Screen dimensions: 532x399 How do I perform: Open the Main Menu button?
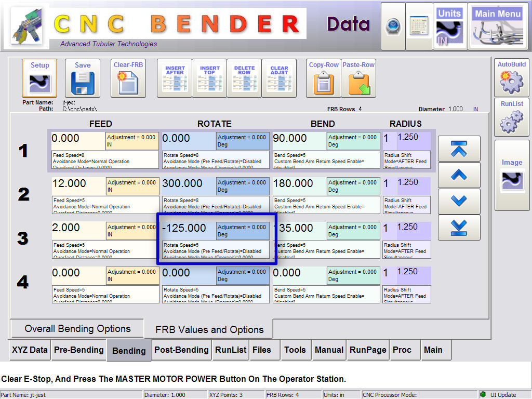497,26
